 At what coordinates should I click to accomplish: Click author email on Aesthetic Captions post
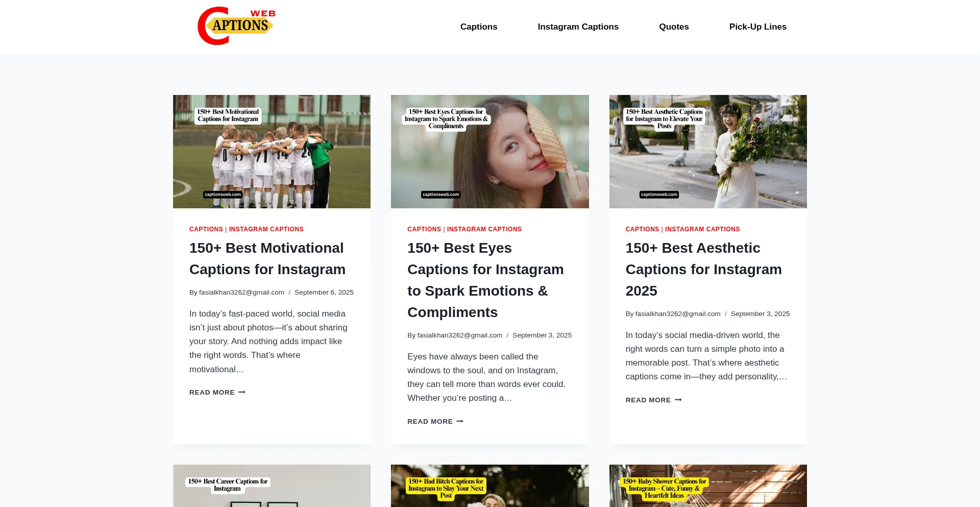(x=677, y=314)
